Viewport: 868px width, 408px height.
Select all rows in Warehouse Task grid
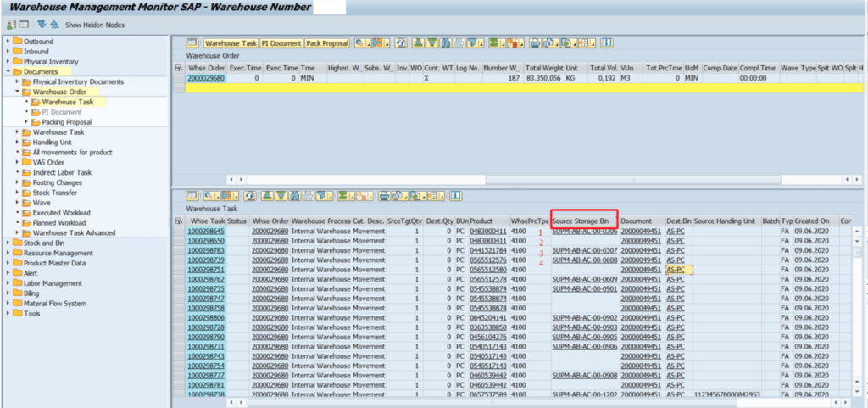(178, 221)
